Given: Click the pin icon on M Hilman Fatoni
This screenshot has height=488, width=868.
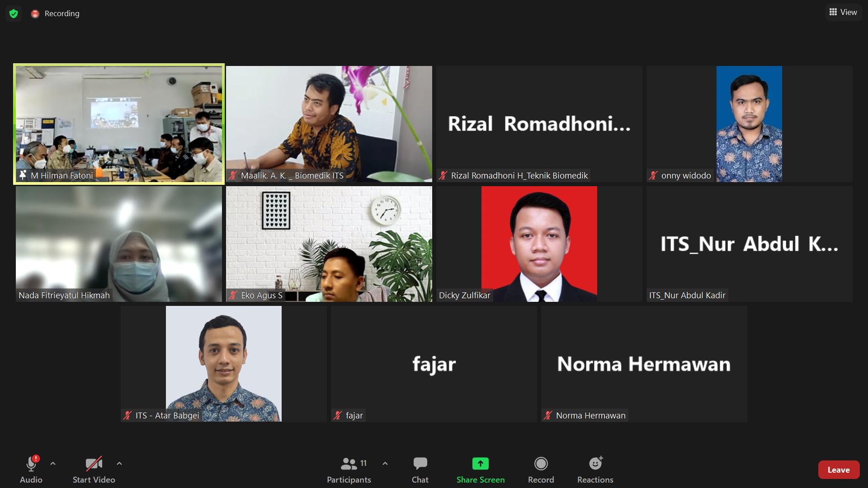Looking at the screenshot, I should click(23, 175).
